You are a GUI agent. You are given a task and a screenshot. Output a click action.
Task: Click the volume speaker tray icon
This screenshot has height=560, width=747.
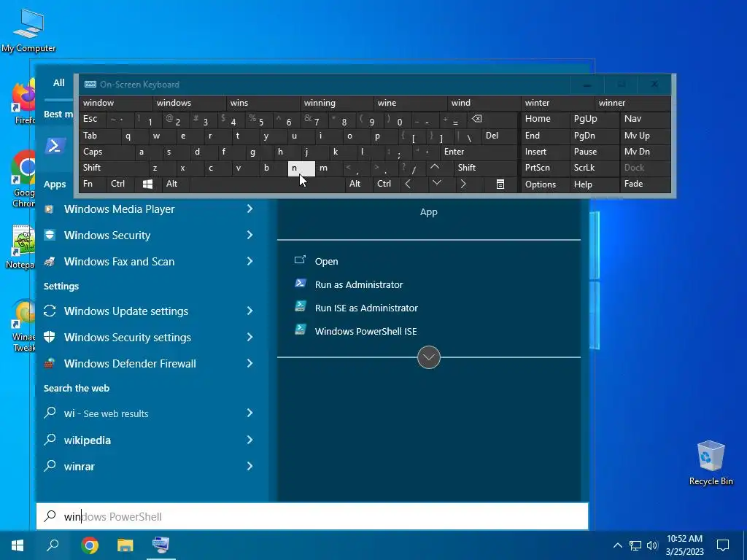(652, 545)
